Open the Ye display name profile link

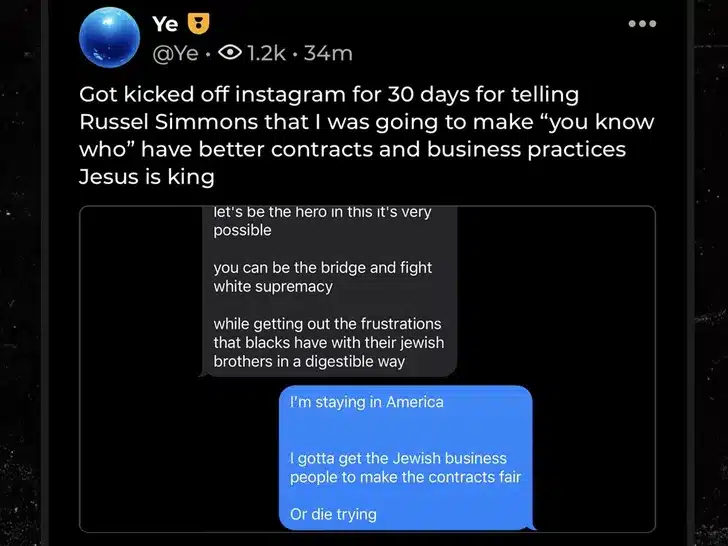tap(165, 24)
